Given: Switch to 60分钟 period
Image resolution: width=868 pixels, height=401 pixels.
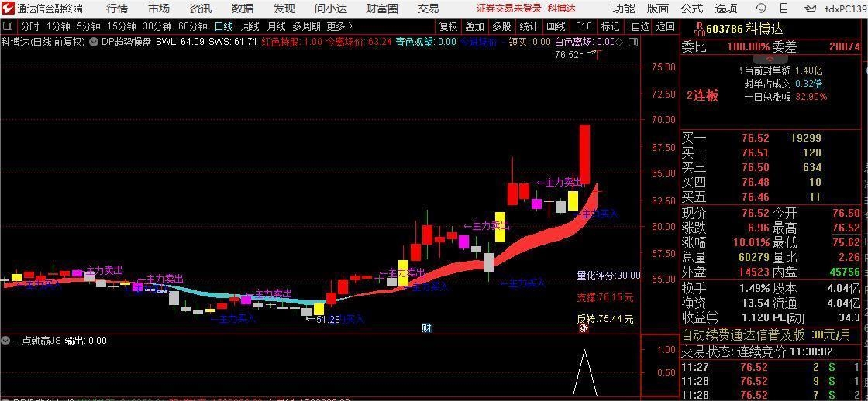Looking at the screenshot, I should 193,26.
